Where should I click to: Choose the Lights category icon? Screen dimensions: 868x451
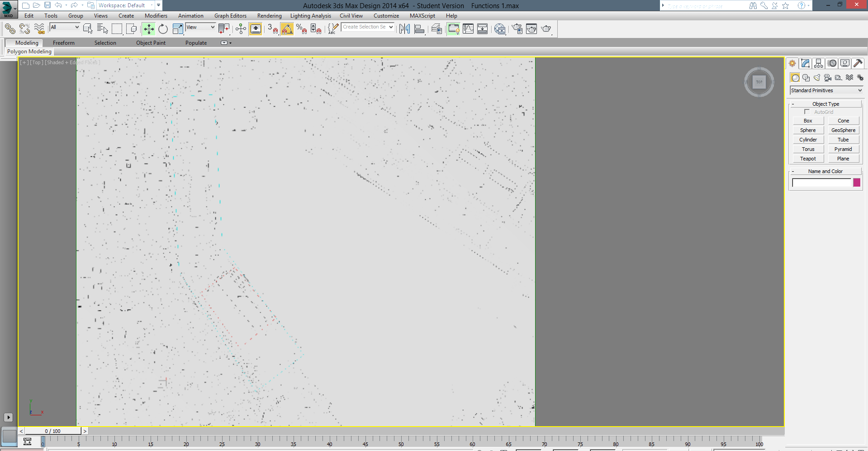(817, 78)
